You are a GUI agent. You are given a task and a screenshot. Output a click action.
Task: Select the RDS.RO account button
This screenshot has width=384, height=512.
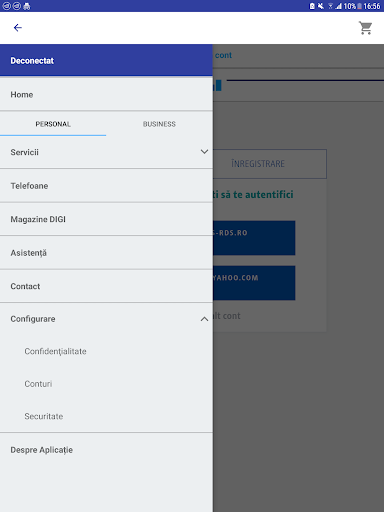click(254, 238)
